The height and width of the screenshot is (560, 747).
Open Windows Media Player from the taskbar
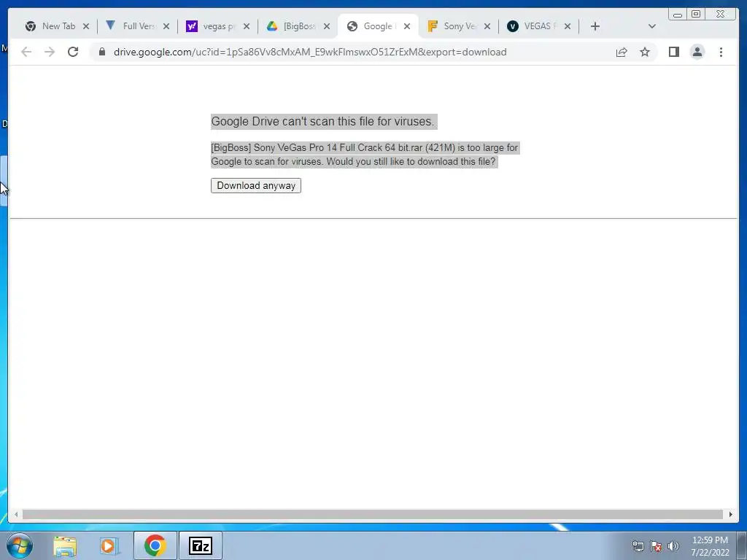109,545
